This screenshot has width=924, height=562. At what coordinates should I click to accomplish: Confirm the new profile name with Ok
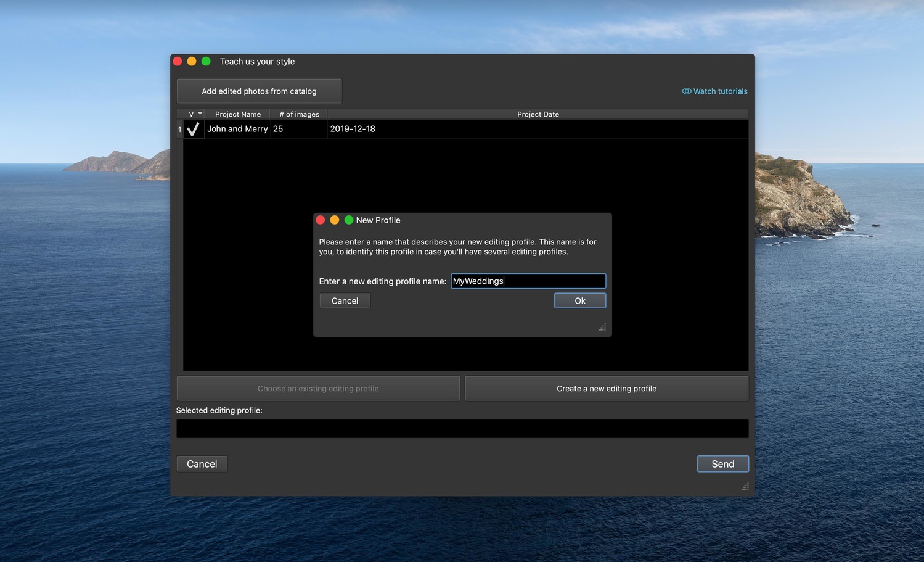pyautogui.click(x=579, y=300)
